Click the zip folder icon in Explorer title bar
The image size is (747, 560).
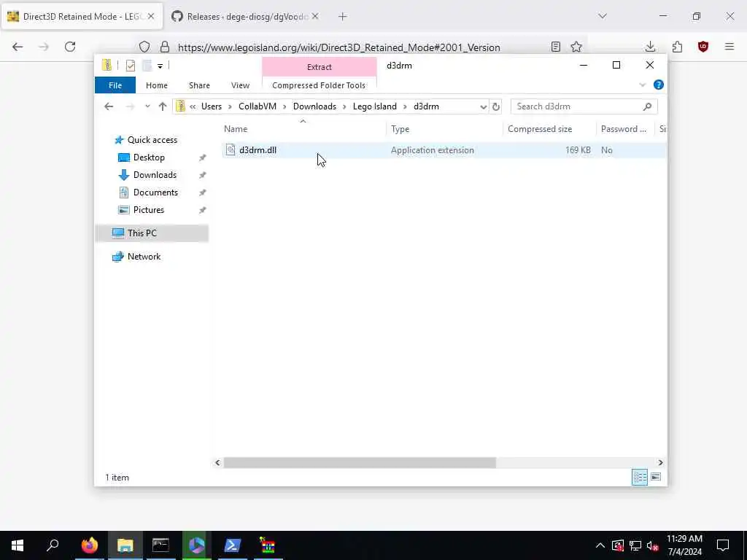pyautogui.click(x=107, y=65)
